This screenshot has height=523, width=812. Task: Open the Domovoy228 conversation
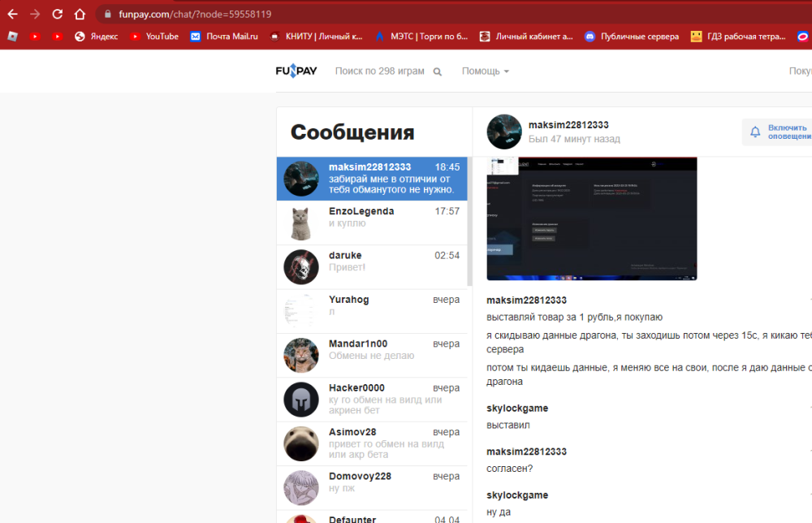tap(372, 488)
